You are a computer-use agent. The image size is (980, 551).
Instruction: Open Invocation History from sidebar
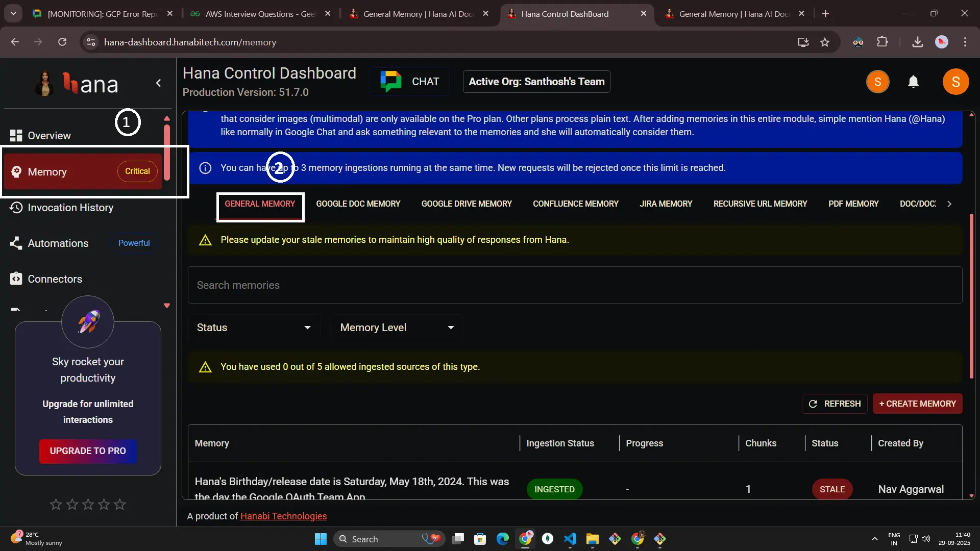(70, 208)
